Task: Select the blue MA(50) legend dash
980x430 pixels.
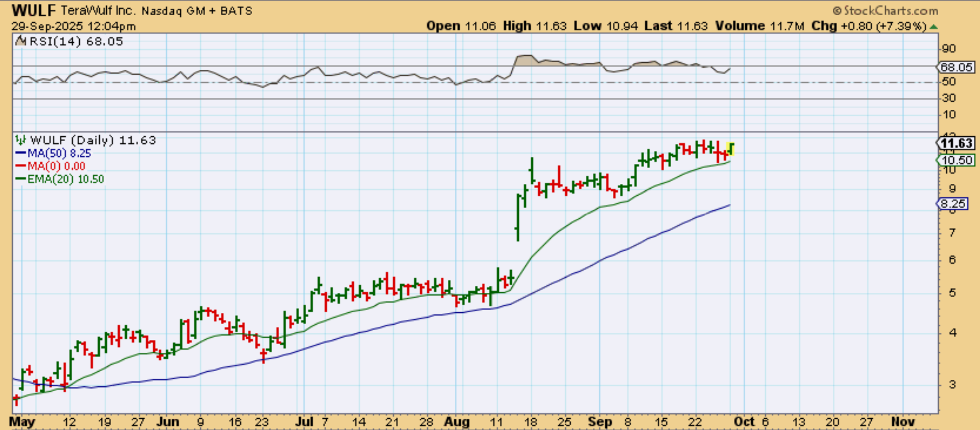Action: (20, 153)
